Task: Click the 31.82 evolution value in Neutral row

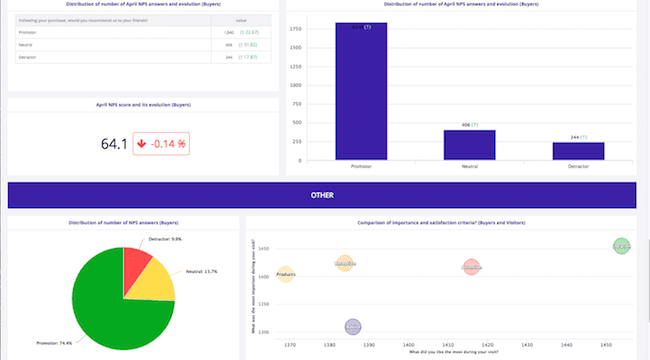Action: (x=248, y=45)
